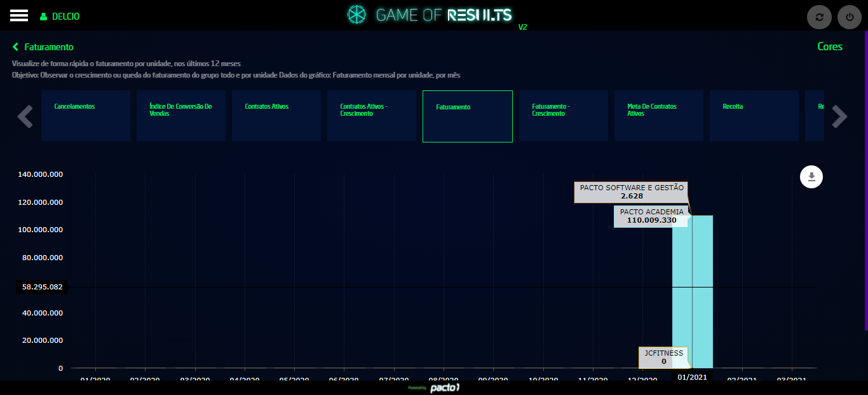Click the Pacto logo in footer
Viewport: 868px width, 395px height.
point(444,387)
